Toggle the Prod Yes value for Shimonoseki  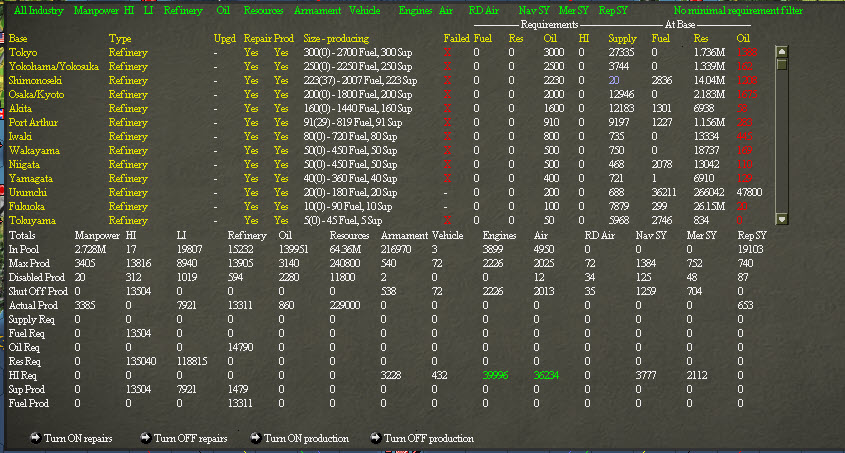[281, 81]
